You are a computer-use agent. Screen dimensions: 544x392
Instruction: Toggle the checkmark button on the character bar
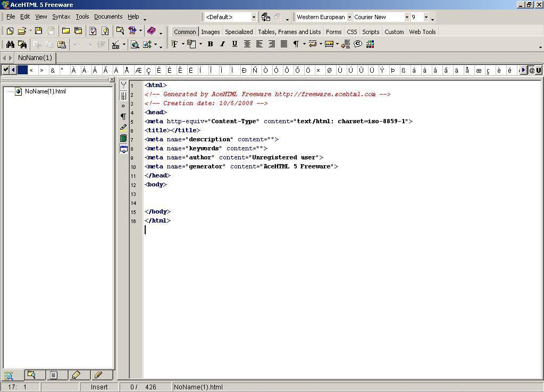point(5,70)
